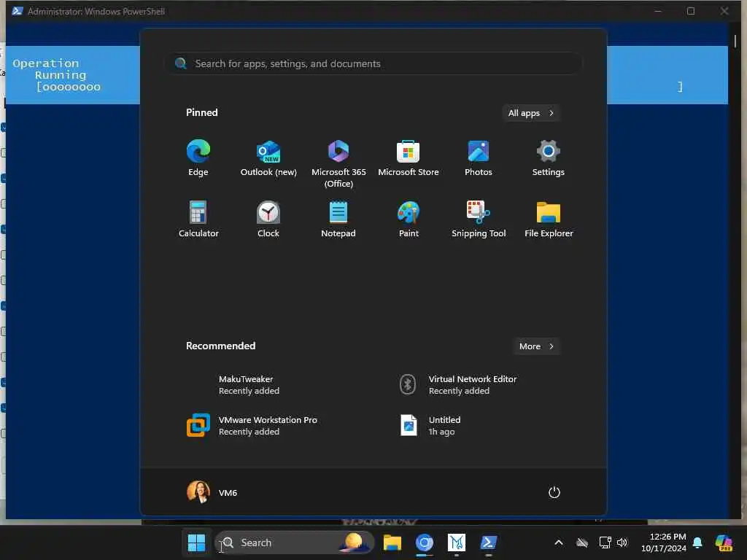This screenshot has height=560, width=747.
Task: Open the Calculator app
Action: (x=198, y=219)
